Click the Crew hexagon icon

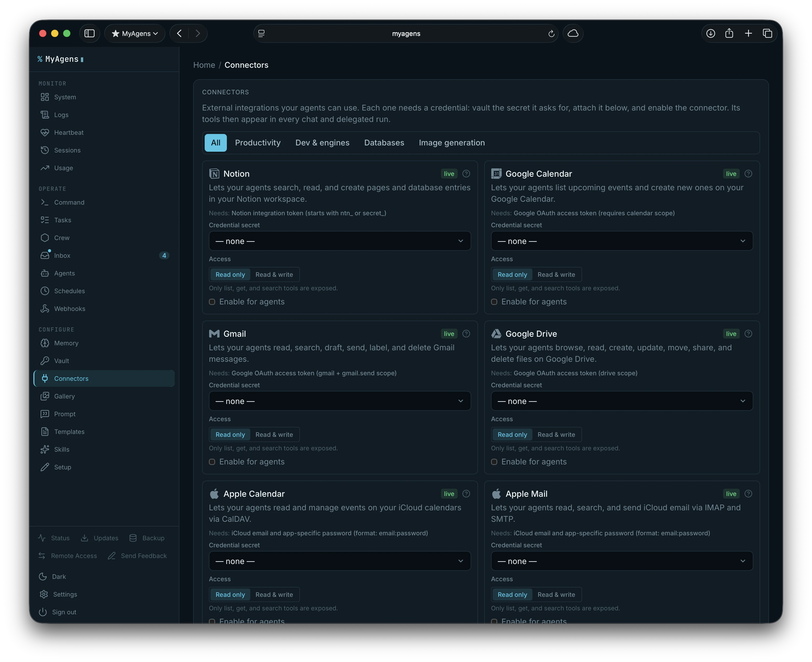point(45,238)
